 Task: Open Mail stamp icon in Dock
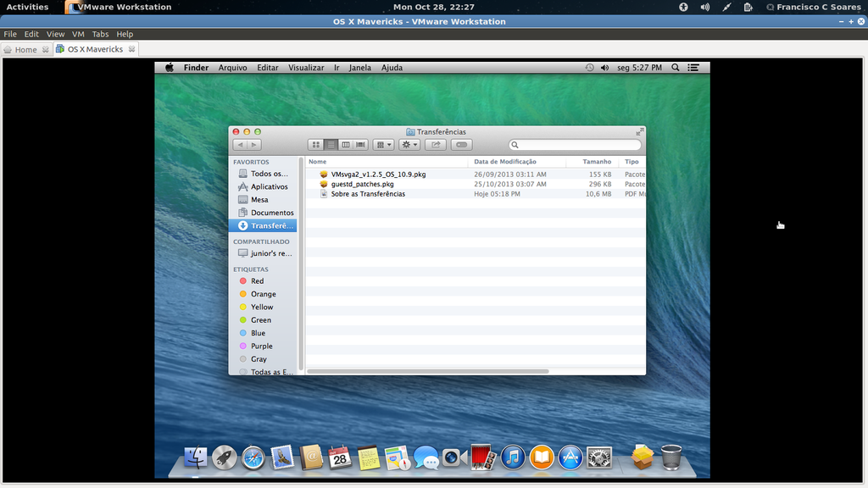pyautogui.click(x=281, y=458)
